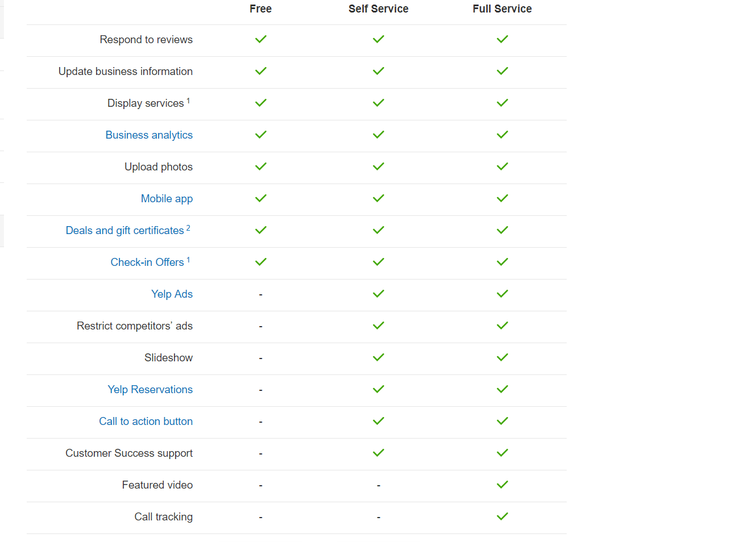
Task: Click the Free checkmark for Respond to reviews
Action: (261, 39)
